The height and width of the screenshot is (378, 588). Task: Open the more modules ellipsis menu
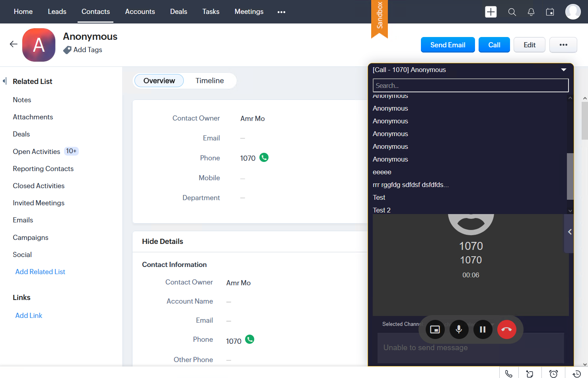coord(281,12)
